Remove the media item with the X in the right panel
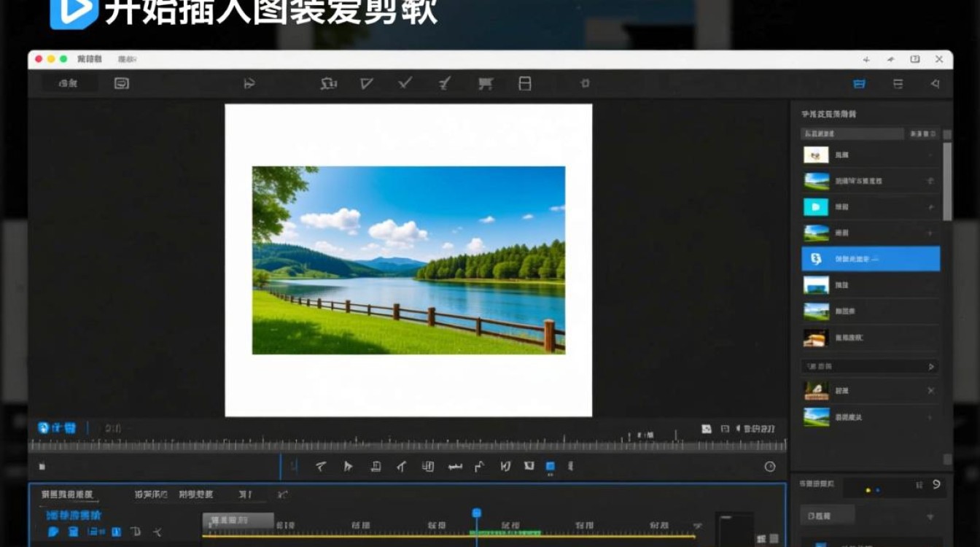Image resolution: width=980 pixels, height=547 pixels. [931, 390]
